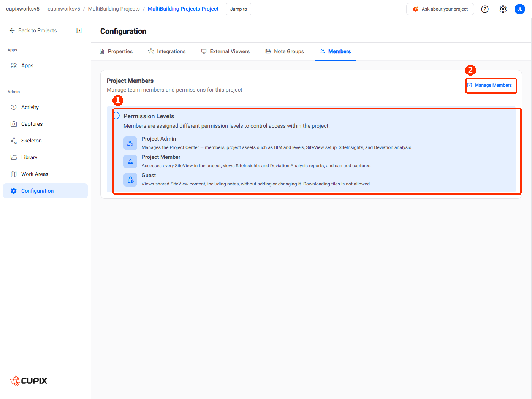This screenshot has width=532, height=399.
Task: Open MultiBuilding Projects breadcrumb
Action: tap(114, 9)
